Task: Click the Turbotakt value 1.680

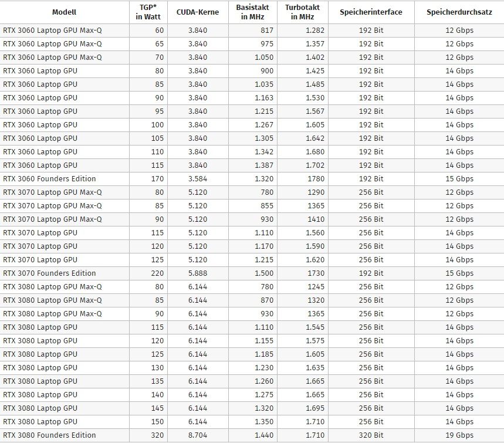Action: point(315,152)
